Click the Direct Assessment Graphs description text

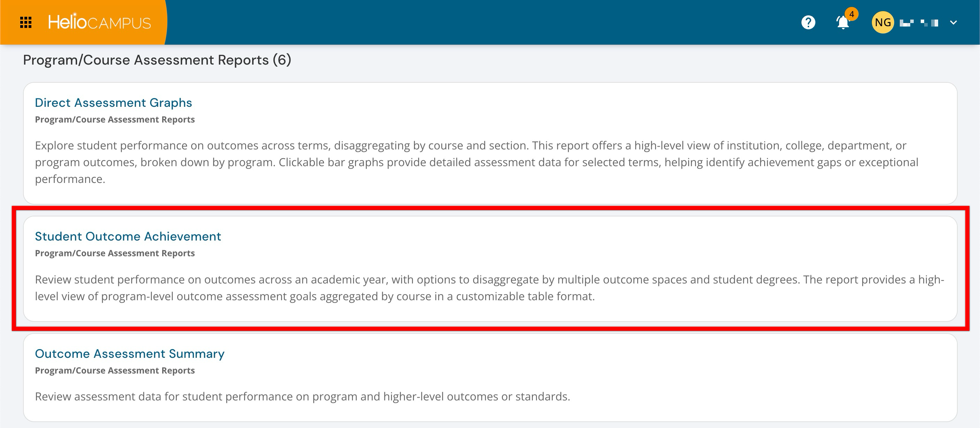[476, 162]
